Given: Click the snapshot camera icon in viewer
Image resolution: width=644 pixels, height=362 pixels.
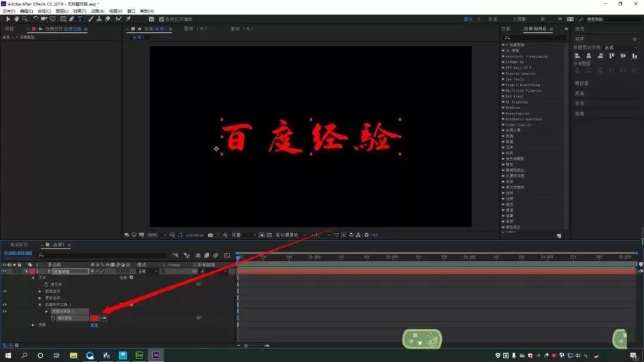Looking at the screenshot, I should point(210,235).
